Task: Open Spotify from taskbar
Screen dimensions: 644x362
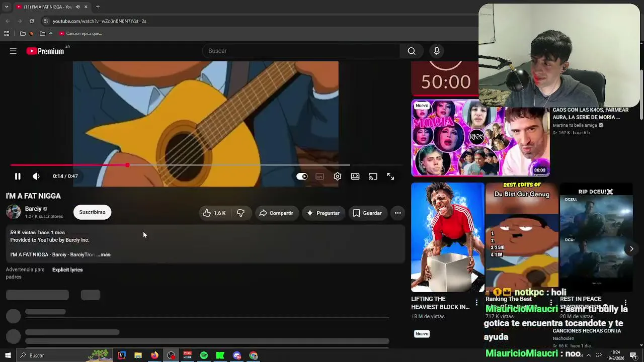Action: click(x=204, y=355)
